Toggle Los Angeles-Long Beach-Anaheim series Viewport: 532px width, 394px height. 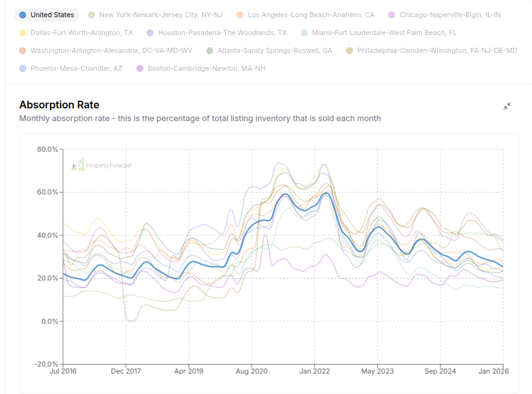click(305, 15)
